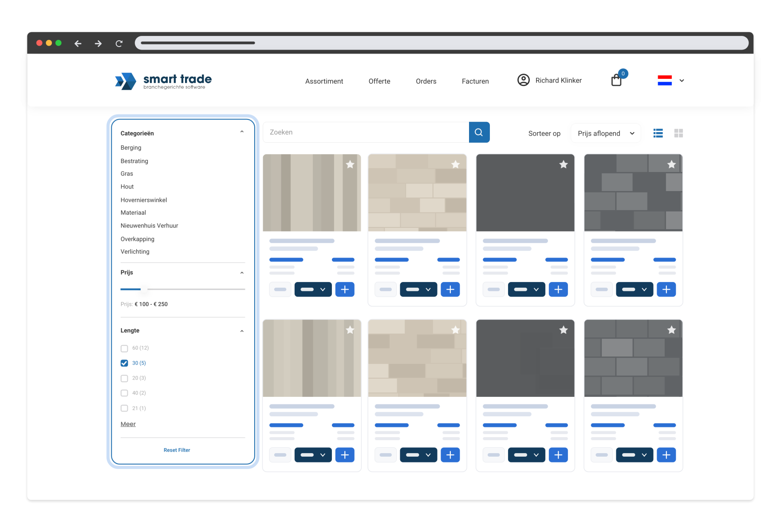Open unit dropdown on fourth bottom-row product

point(635,455)
